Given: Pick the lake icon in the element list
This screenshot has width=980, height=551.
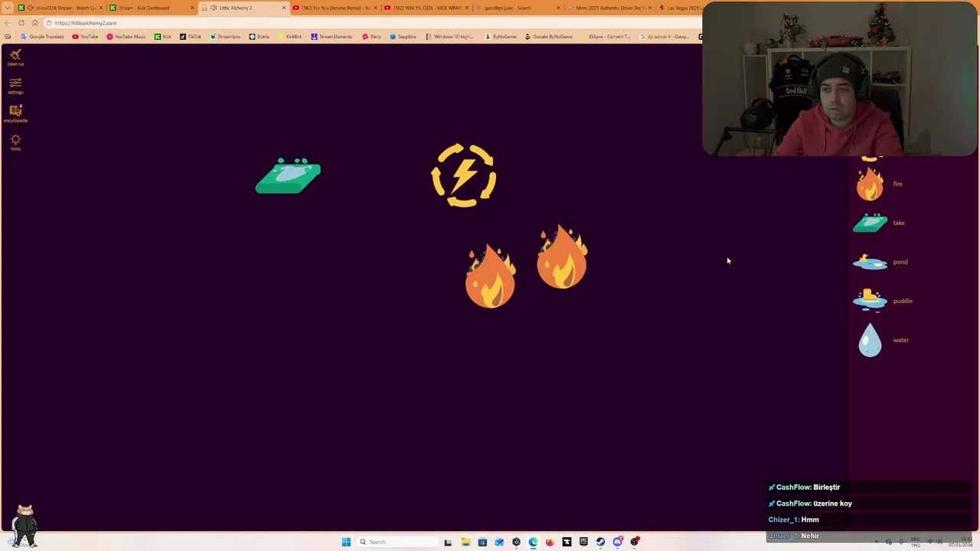Looking at the screenshot, I should [870, 223].
